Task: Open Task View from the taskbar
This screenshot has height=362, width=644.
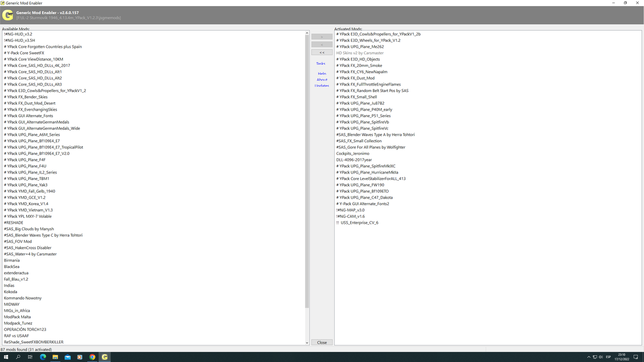Action: [30, 357]
